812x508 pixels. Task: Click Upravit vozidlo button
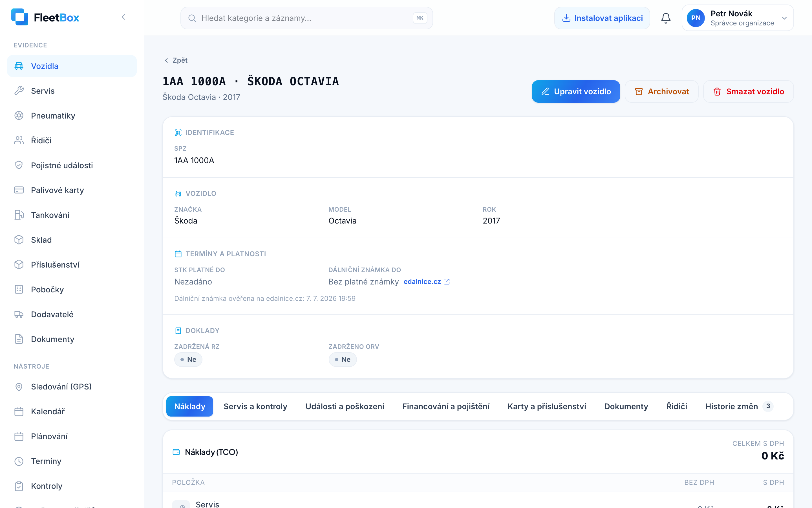coord(576,91)
